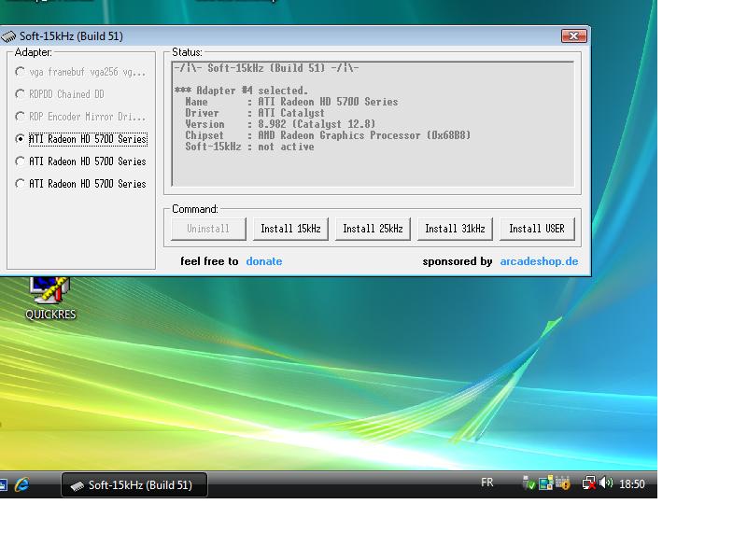
Task: Select the last ATI Radeon HD 5700 adapter
Action: [80, 184]
